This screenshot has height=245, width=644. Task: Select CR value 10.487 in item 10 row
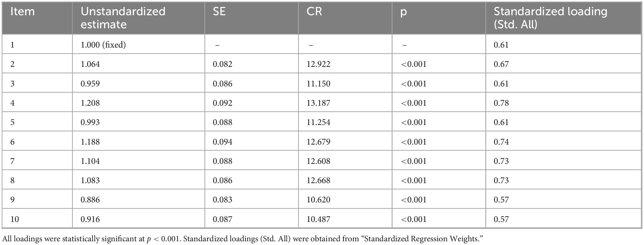coord(318,219)
